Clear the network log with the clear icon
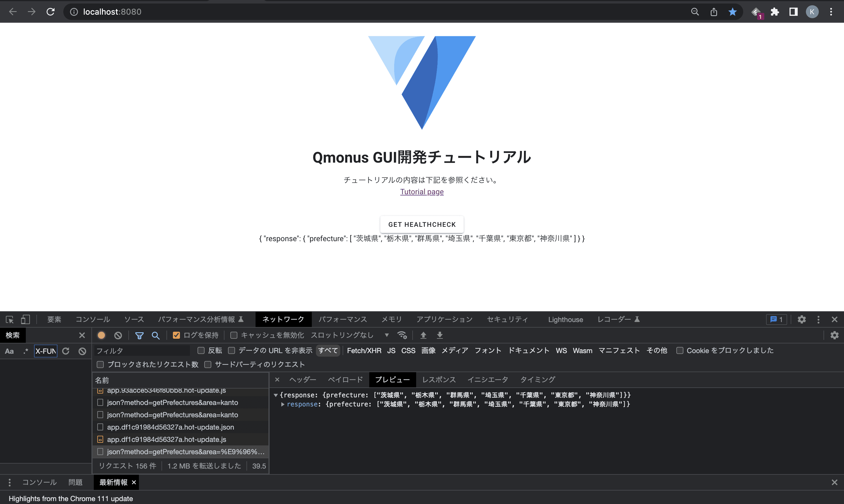Image resolution: width=844 pixels, height=504 pixels. tap(118, 336)
